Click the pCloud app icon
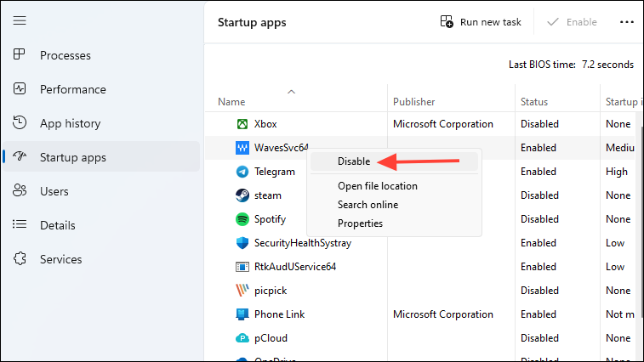Screen dimensions: 644x362 [242, 338]
